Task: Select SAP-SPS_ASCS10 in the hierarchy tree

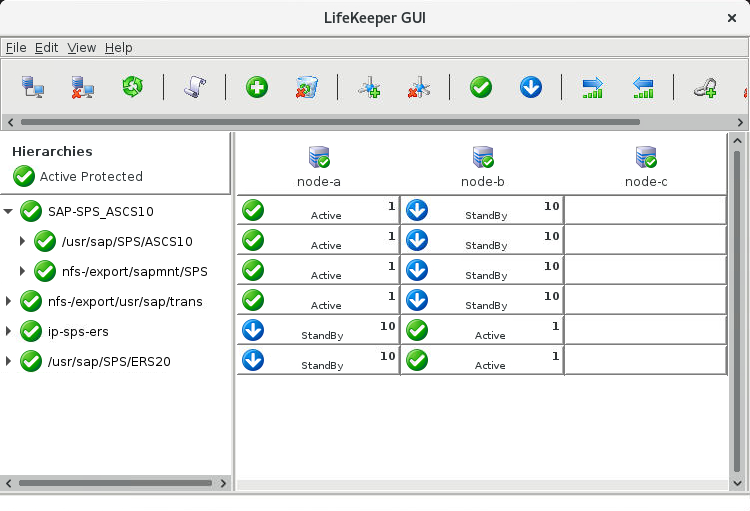Action: point(100,211)
